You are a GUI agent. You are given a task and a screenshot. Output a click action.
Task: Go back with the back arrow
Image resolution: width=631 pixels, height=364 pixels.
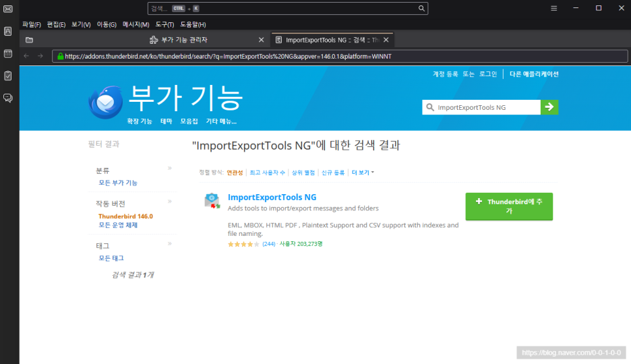(x=26, y=56)
